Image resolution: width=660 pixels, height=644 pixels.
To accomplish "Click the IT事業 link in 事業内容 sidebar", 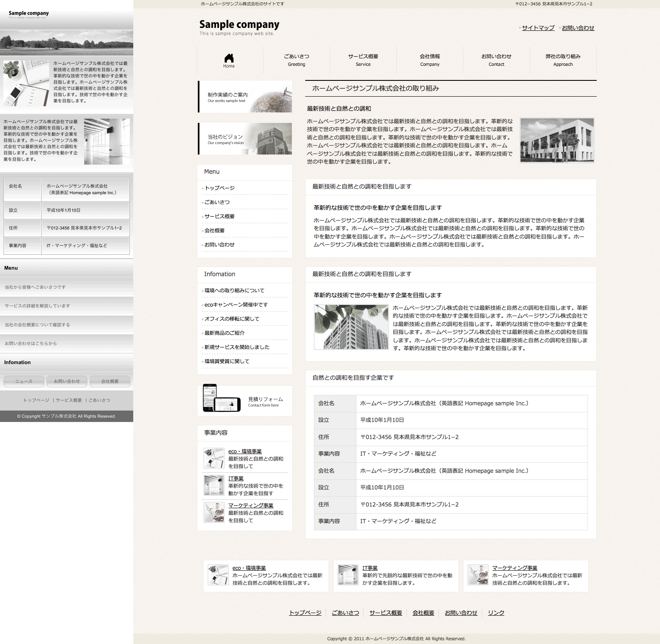I will (x=236, y=479).
